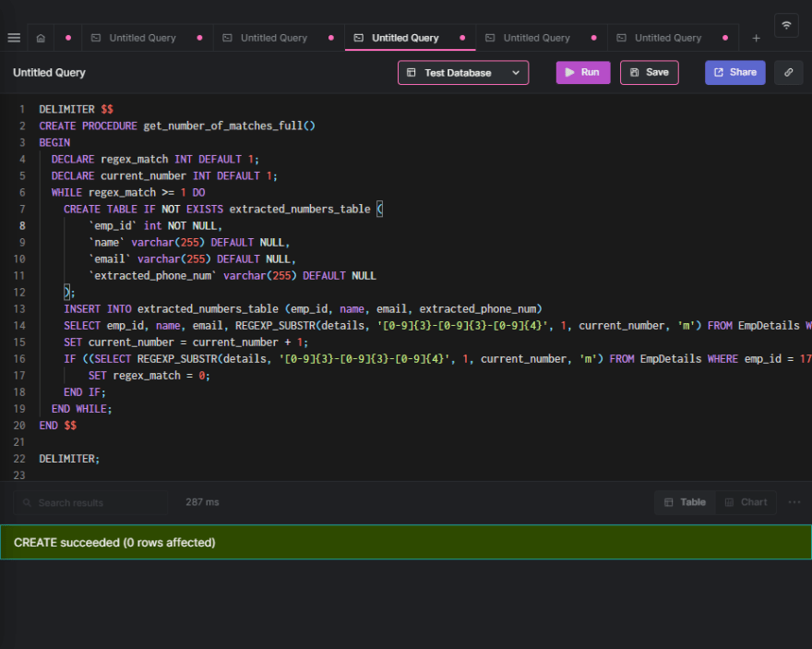Screen dimensions: 812x649
Task: Click the wifi connection status icon
Action: click(x=786, y=25)
